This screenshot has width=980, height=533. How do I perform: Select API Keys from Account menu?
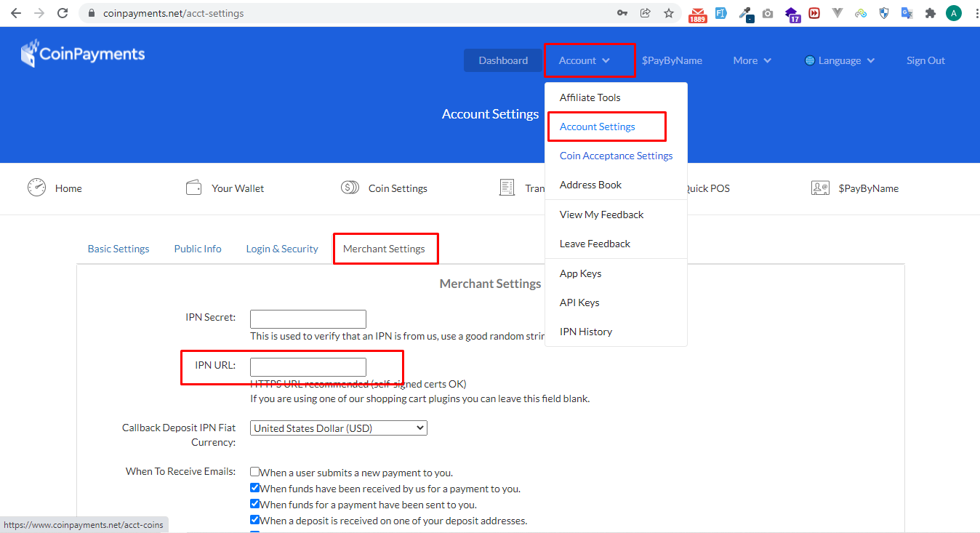[579, 302]
